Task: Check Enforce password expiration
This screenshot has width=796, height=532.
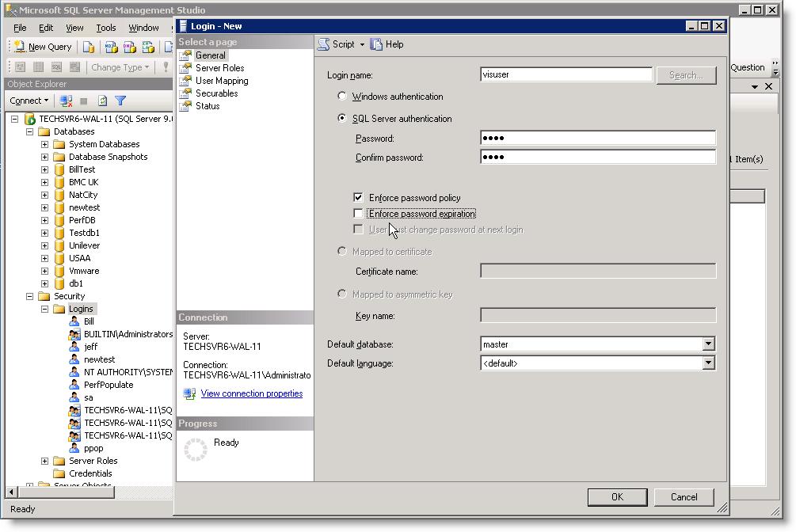Action: click(x=359, y=213)
